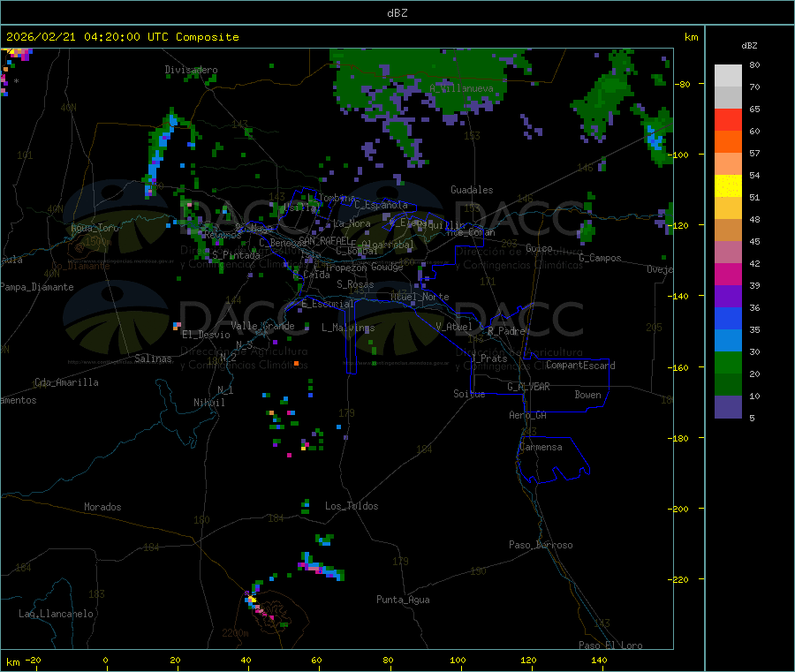Click the Nihuil location label
The width and height of the screenshot is (795, 672).
(208, 403)
